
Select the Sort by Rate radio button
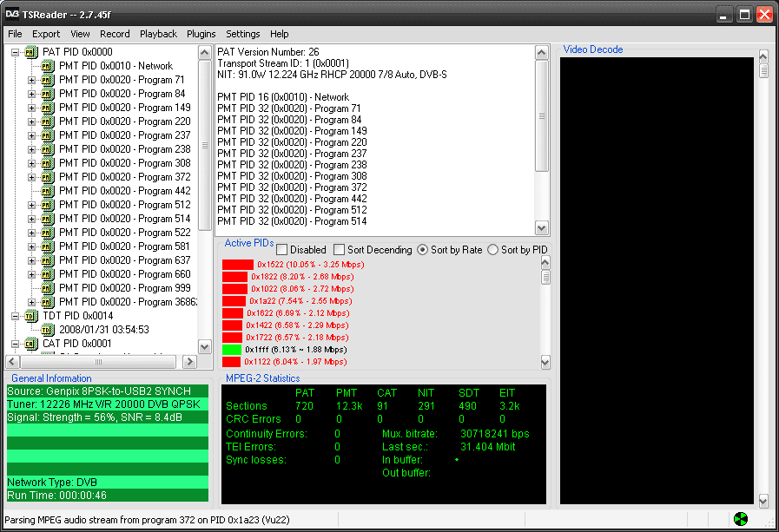pos(422,250)
